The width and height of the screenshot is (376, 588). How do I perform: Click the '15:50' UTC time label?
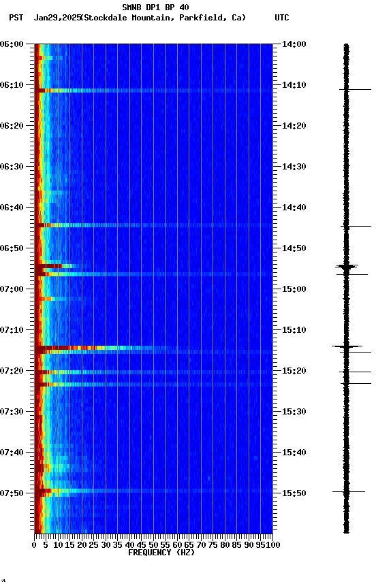(294, 493)
